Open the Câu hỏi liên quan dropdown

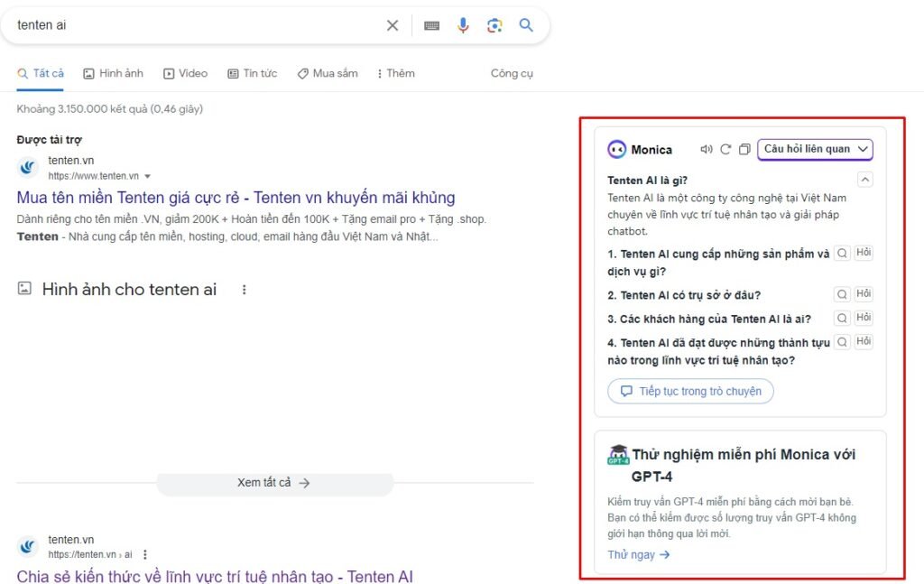tap(815, 149)
